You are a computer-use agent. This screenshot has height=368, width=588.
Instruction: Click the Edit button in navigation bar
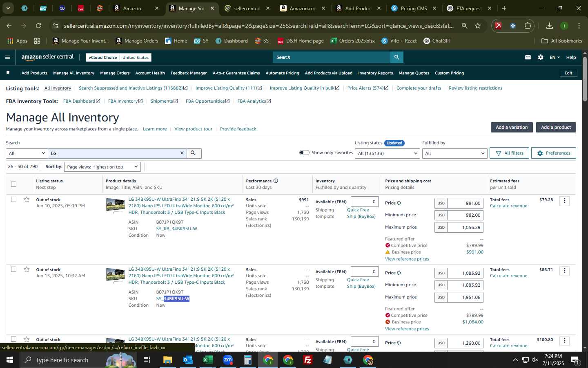[568, 73]
